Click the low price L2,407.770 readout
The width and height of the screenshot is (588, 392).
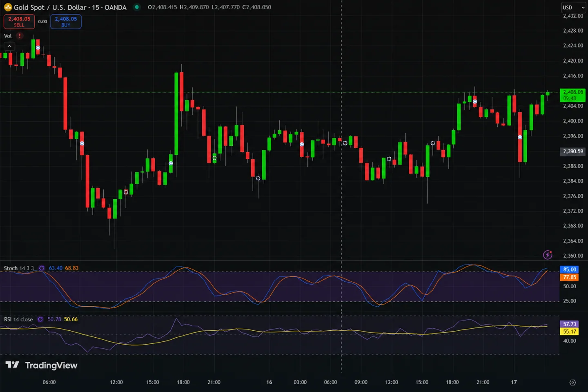pos(225,7)
